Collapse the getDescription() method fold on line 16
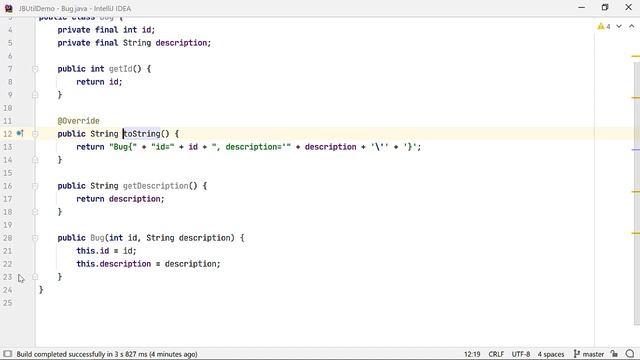Viewport: 640px width, 360px height. click(x=35, y=186)
